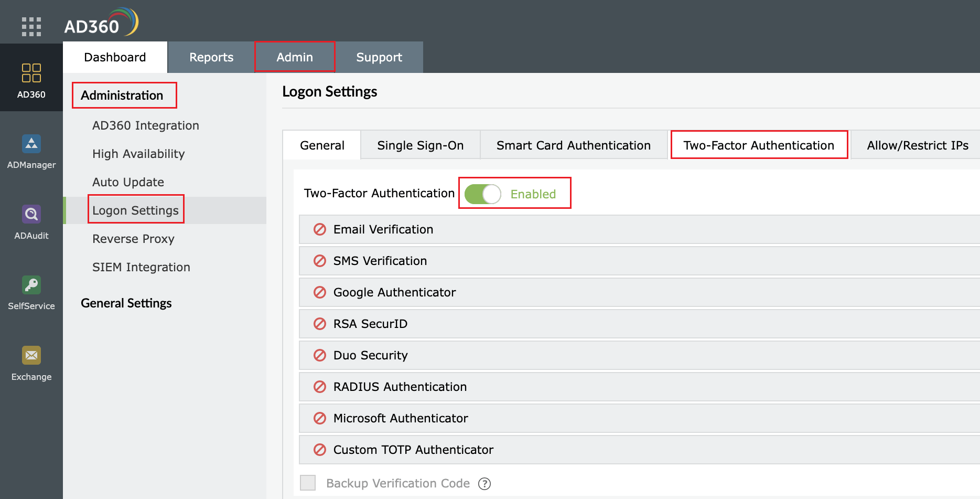Check the Backup Verification Code checkbox
Image resolution: width=980 pixels, height=499 pixels.
(x=307, y=482)
